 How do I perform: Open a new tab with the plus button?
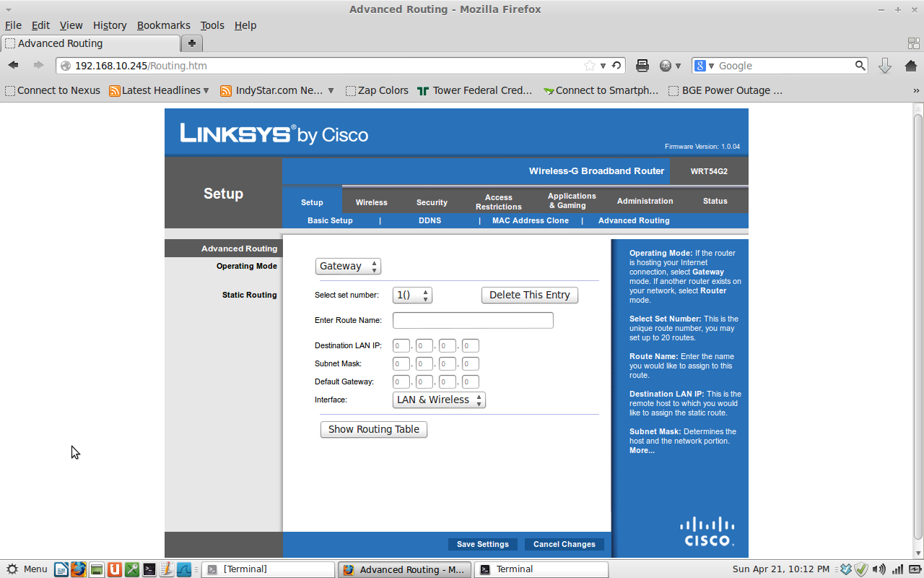pos(191,43)
